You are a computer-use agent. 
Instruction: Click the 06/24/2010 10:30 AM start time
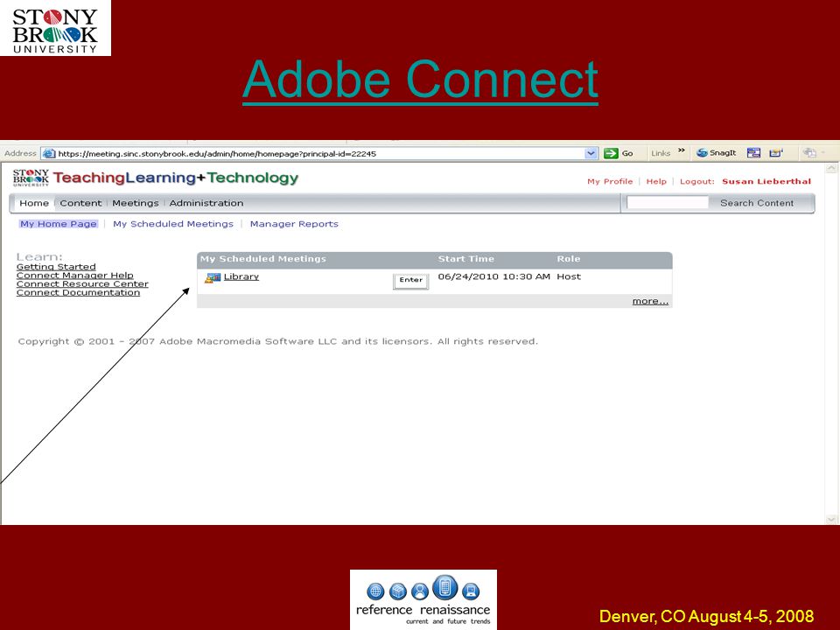point(493,276)
